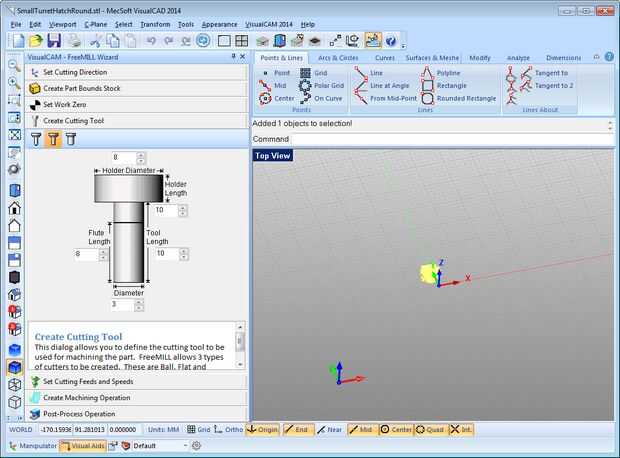The width and height of the screenshot is (620, 458).
Task: Click the Flute Length value field
Action: coord(86,254)
